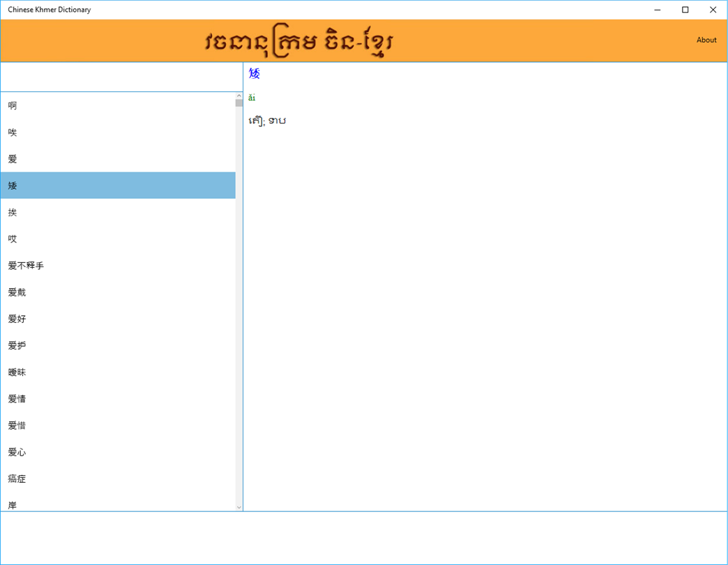The width and height of the screenshot is (728, 565).
Task: Click the green pinyin ǎi text
Action: click(x=252, y=98)
